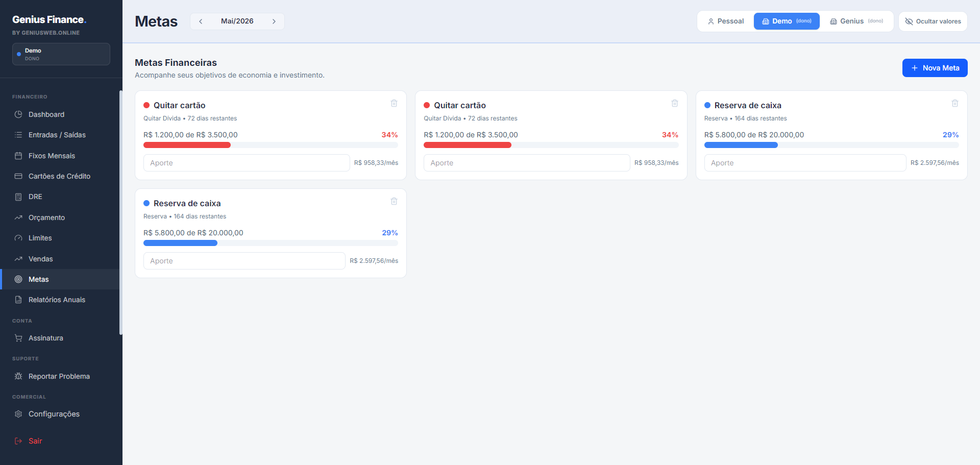Click first card's 34% percentage

click(x=389, y=135)
